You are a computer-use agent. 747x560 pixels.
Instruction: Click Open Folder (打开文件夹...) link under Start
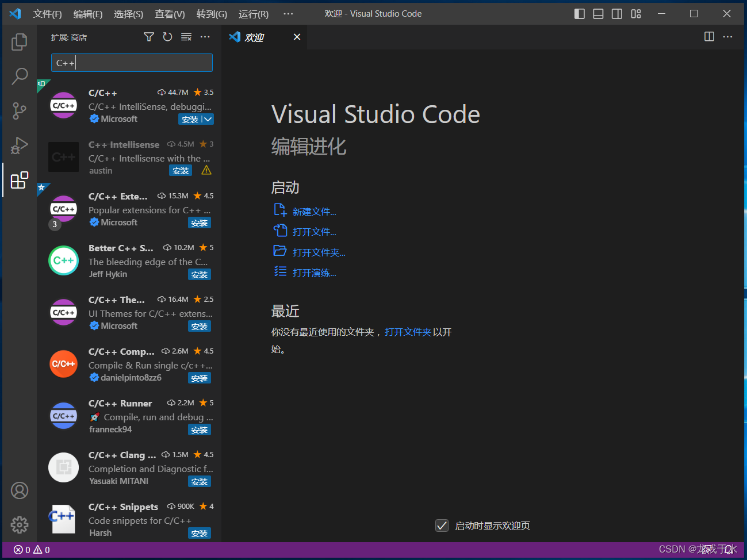tap(319, 252)
